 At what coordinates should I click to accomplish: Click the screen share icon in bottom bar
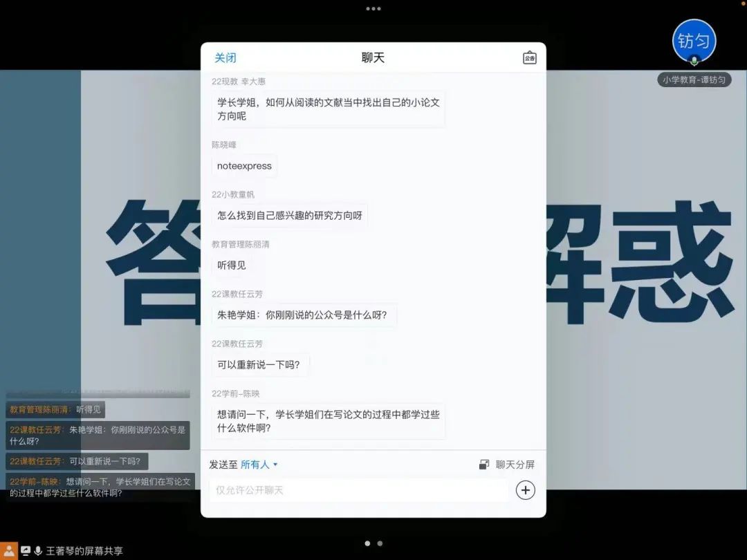[26, 551]
